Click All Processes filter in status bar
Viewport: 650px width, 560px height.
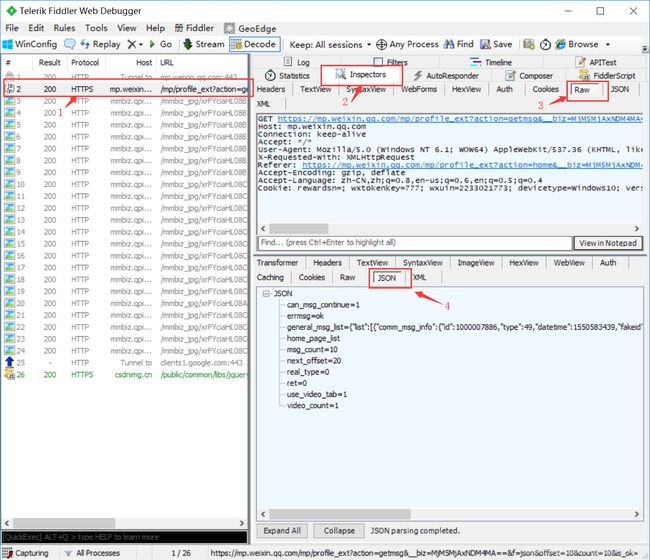92,553
